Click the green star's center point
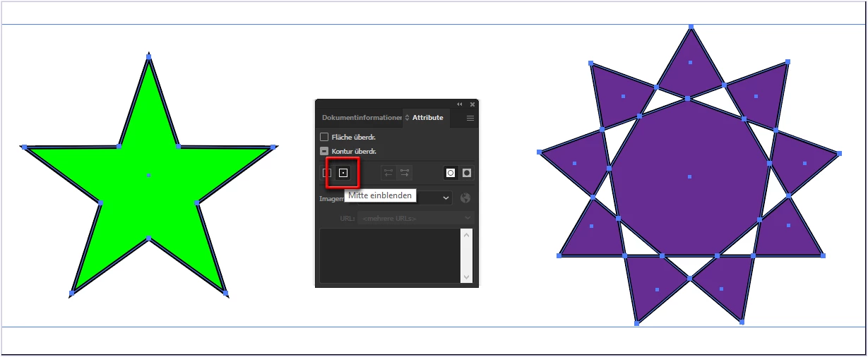 [x=148, y=175]
